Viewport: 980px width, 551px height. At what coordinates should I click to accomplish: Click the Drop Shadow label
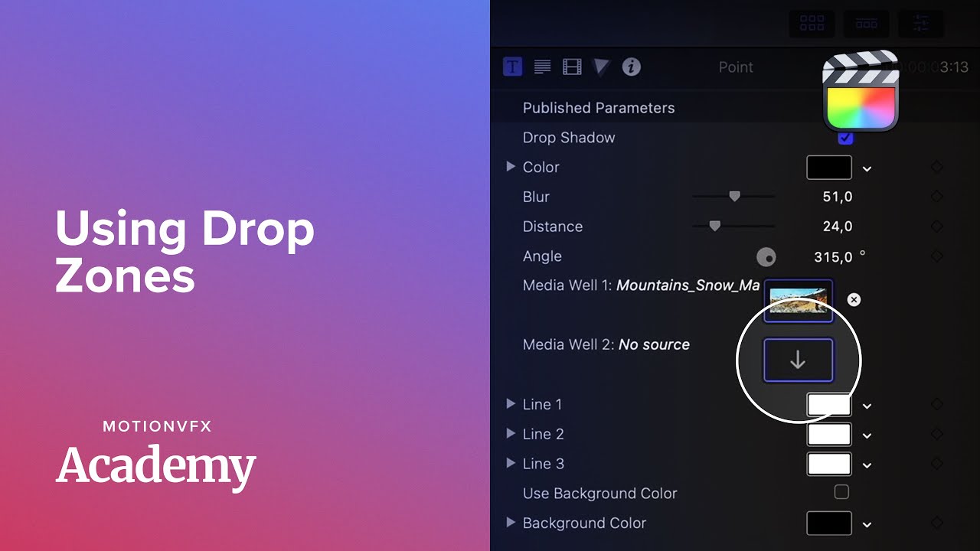[569, 138]
